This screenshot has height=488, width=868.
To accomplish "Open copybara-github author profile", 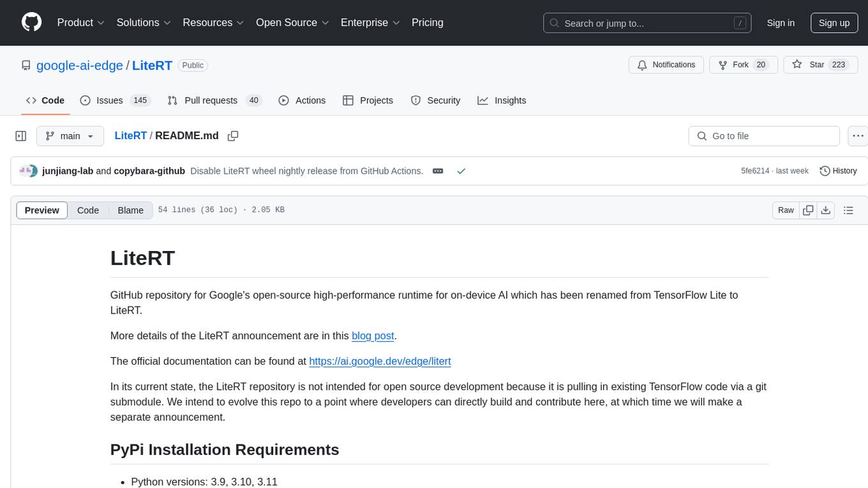I will tap(149, 171).
